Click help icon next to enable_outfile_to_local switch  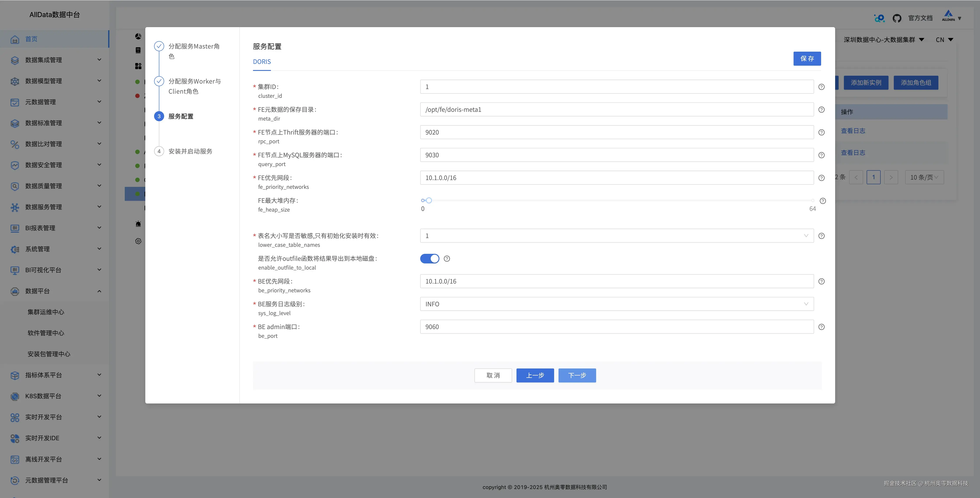coord(447,259)
